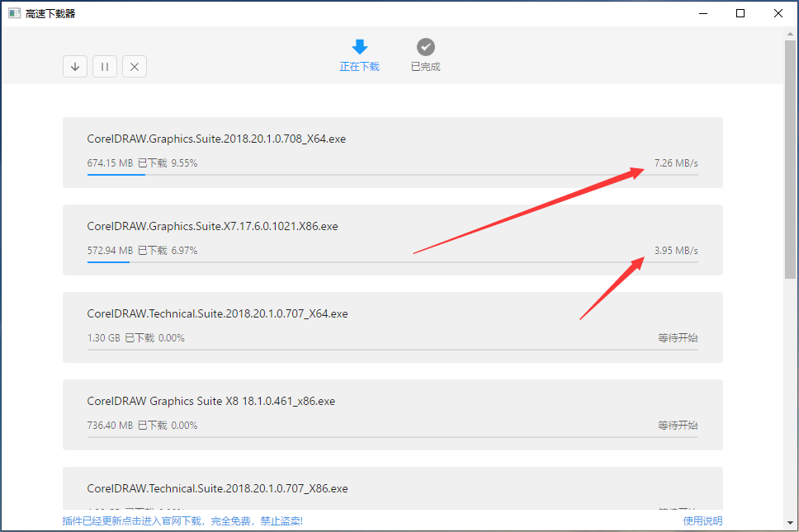Pause downloads with the pause button

pos(105,67)
